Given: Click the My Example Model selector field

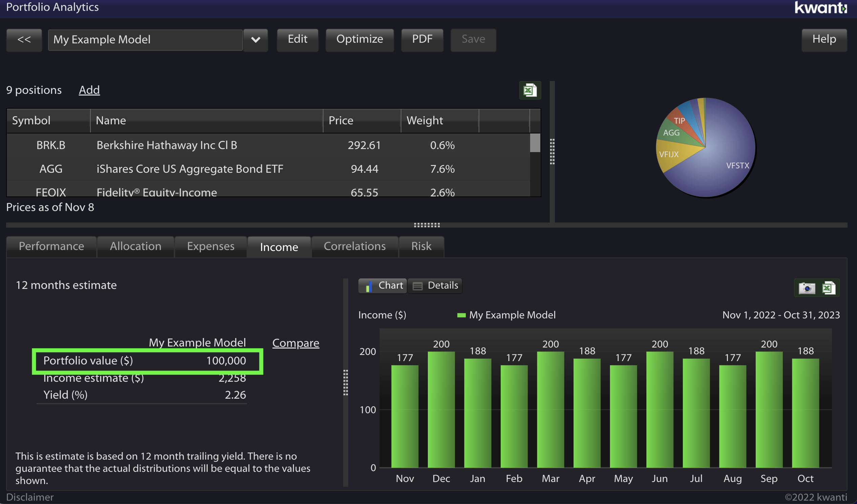Looking at the screenshot, I should coord(145,40).
